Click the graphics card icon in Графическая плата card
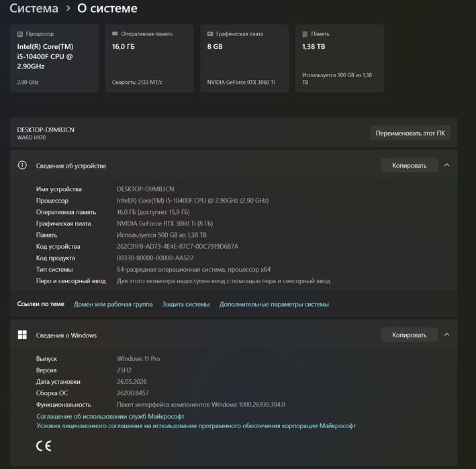476x469 pixels. pos(209,34)
